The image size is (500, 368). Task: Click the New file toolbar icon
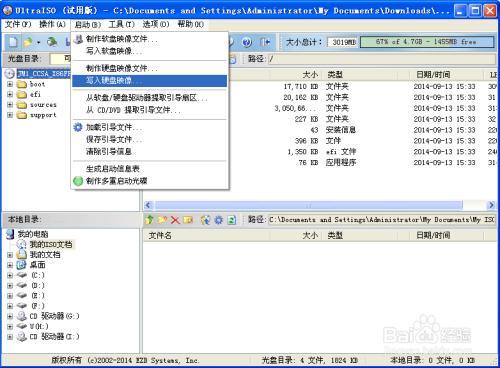pyautogui.click(x=13, y=42)
